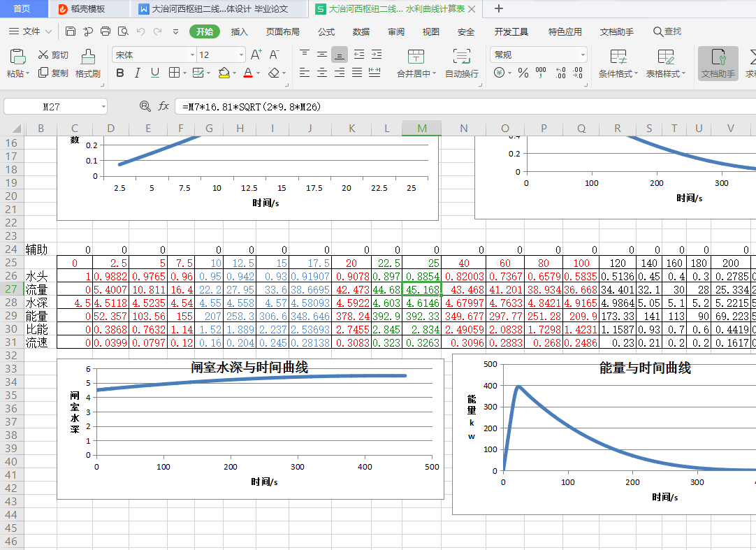Open Table Styles (表格样式)
756x550 pixels.
tap(665, 63)
